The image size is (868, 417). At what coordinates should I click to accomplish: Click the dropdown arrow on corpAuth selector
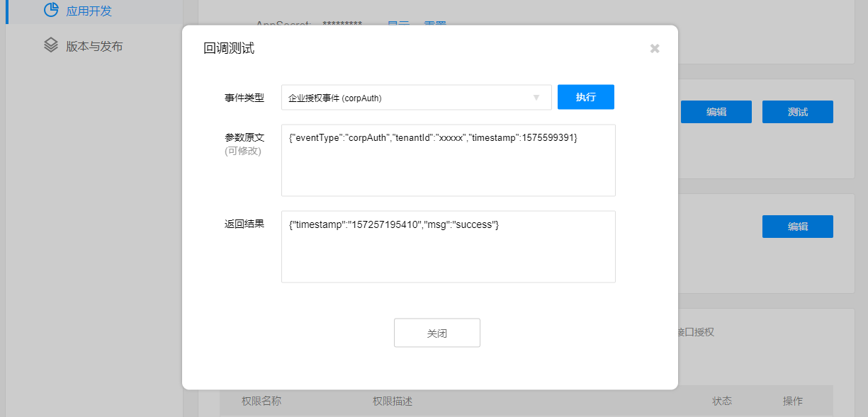pyautogui.click(x=536, y=97)
